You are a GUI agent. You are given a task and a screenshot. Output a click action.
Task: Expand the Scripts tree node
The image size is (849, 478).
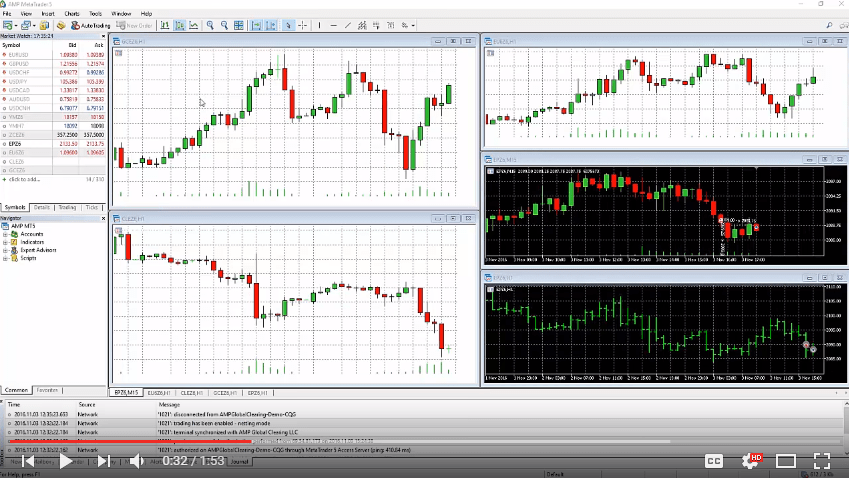pyautogui.click(x=5, y=259)
